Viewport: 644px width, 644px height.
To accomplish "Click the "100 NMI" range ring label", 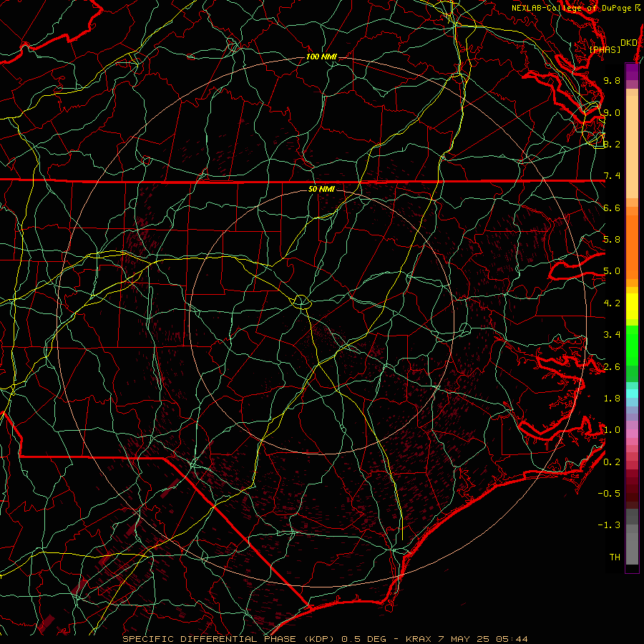I will coord(321,57).
